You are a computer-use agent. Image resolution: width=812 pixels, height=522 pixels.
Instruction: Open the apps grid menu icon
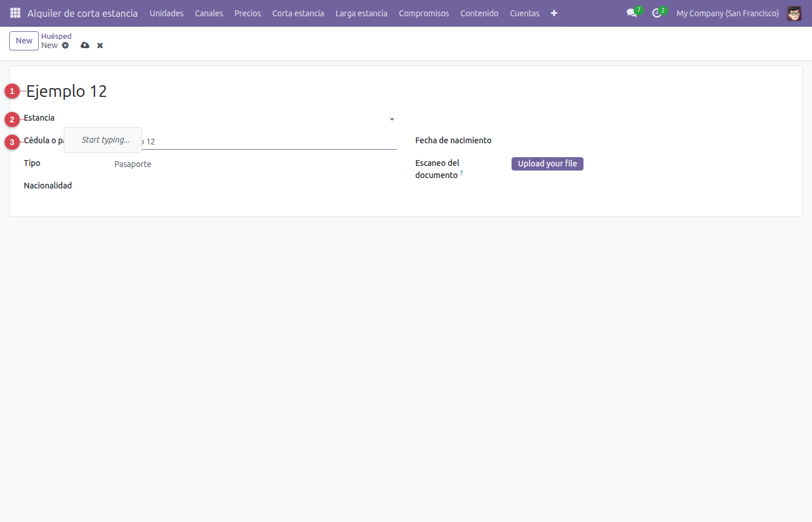pos(16,13)
